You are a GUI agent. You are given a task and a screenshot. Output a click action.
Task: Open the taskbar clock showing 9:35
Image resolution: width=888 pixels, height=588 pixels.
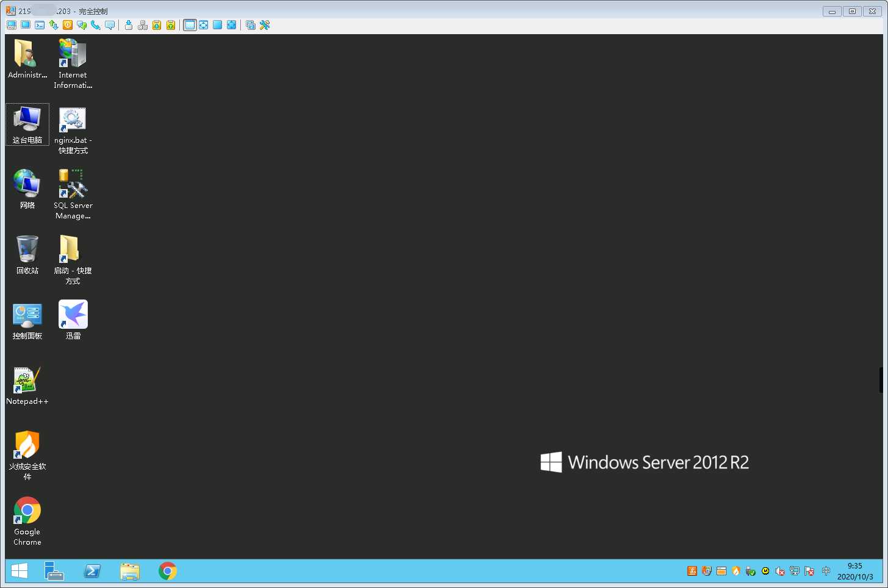pos(855,571)
